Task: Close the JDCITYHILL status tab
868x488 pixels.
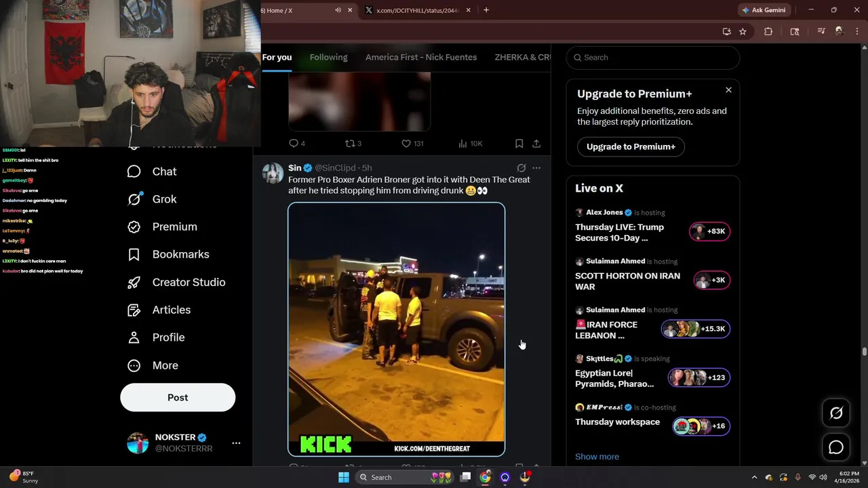Action: (x=469, y=10)
